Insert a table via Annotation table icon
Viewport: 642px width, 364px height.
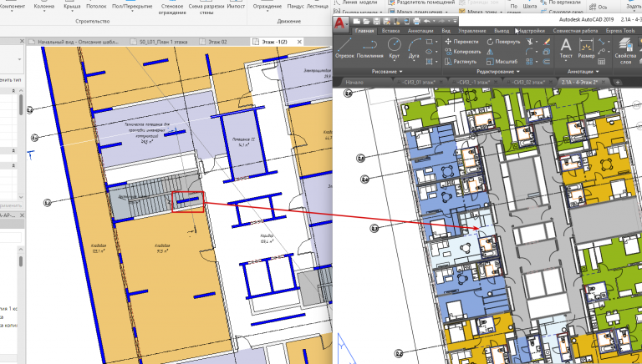(602, 62)
